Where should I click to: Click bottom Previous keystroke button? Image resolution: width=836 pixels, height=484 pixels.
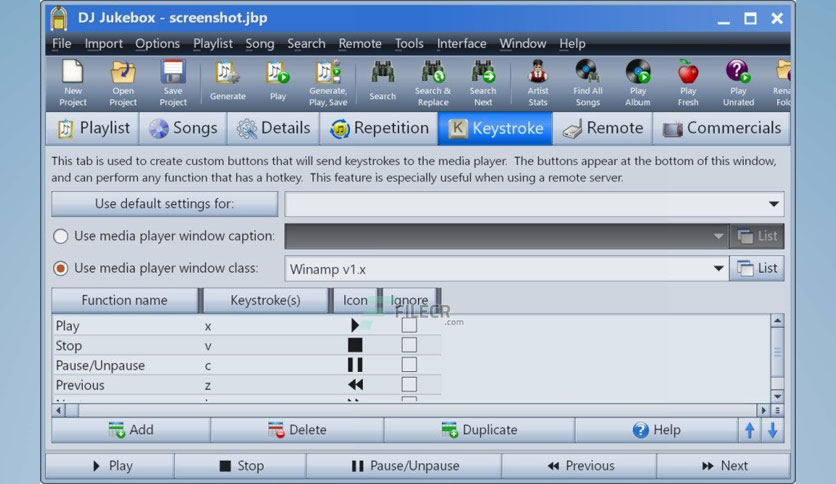point(579,466)
